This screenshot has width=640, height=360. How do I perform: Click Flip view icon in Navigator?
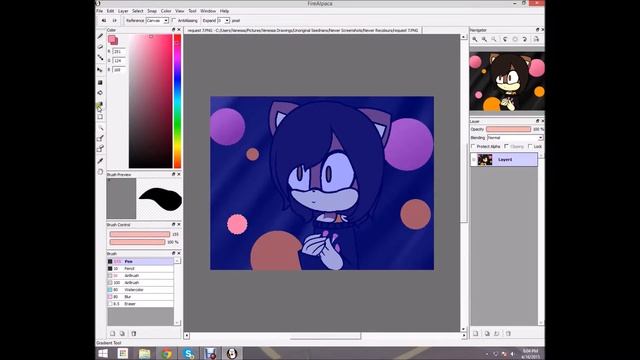click(536, 39)
